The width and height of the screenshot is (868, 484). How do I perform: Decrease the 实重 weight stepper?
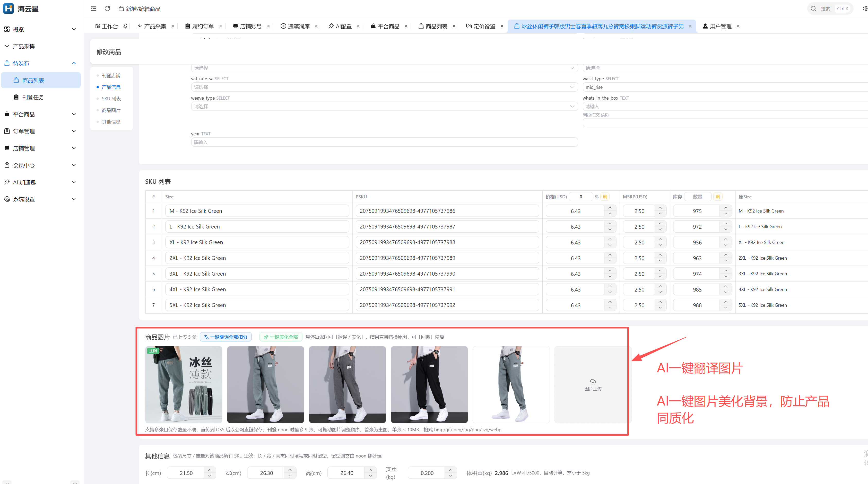click(450, 476)
